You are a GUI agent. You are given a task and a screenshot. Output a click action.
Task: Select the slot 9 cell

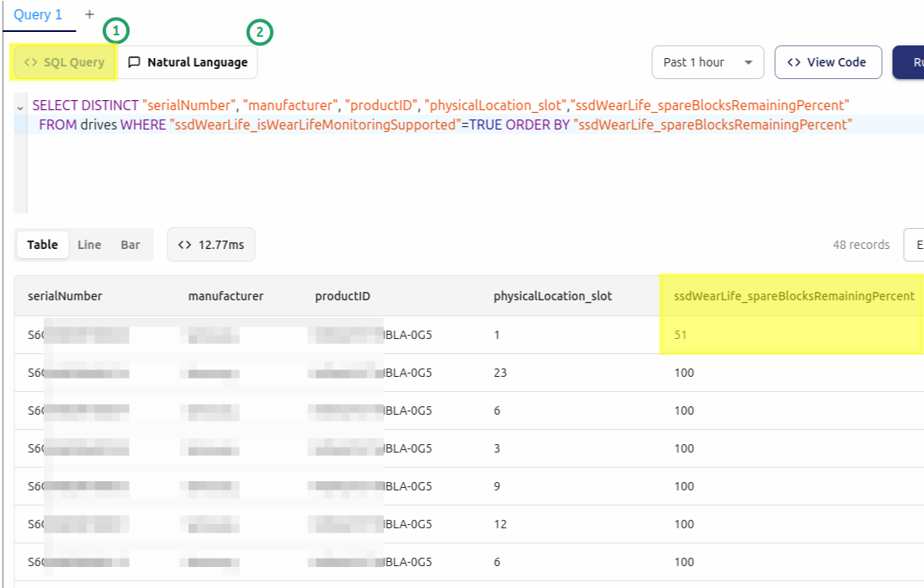click(x=497, y=486)
